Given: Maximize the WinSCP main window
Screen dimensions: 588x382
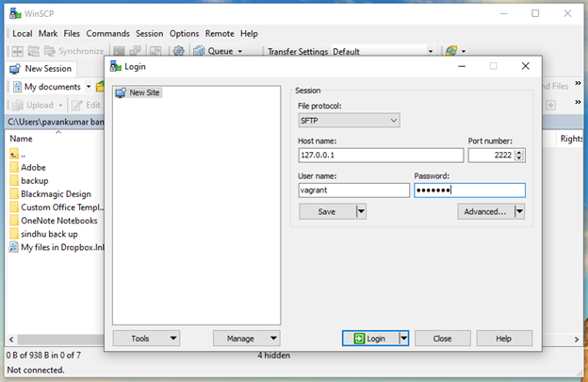Looking at the screenshot, I should coord(535,13).
